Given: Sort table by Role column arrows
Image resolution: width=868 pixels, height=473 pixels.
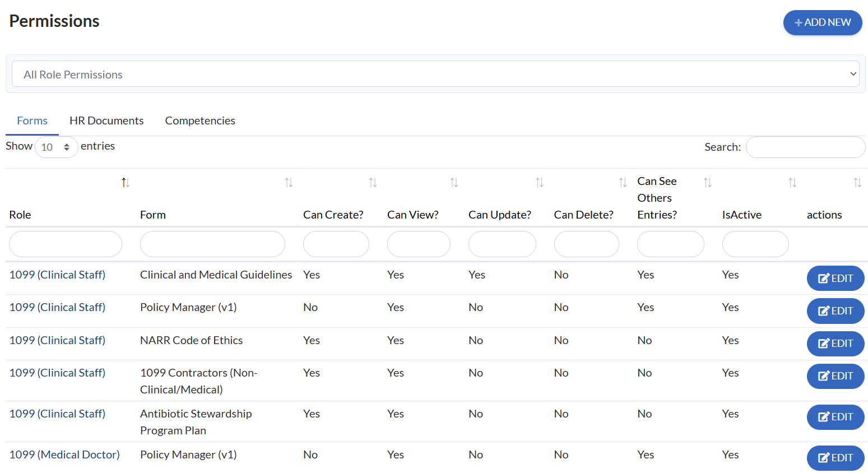Looking at the screenshot, I should [126, 183].
